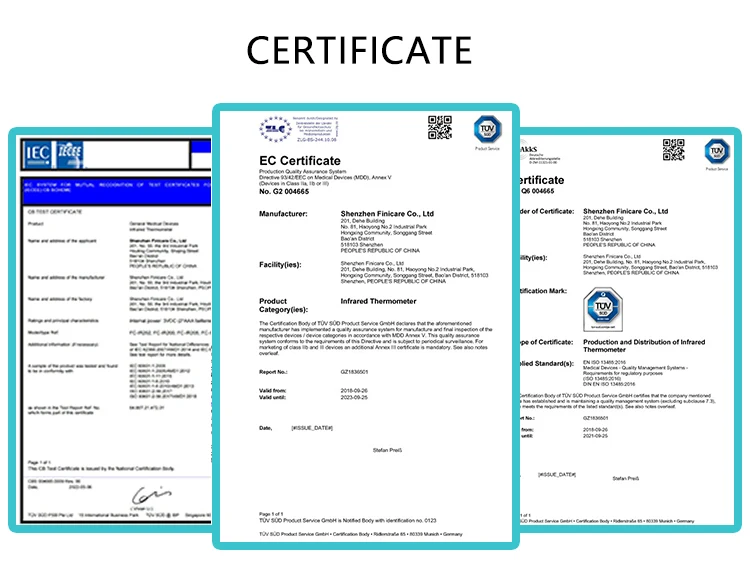Open the right ISO 13485 certificate thumbnail
The width and height of the screenshot is (750, 572).
(630, 330)
